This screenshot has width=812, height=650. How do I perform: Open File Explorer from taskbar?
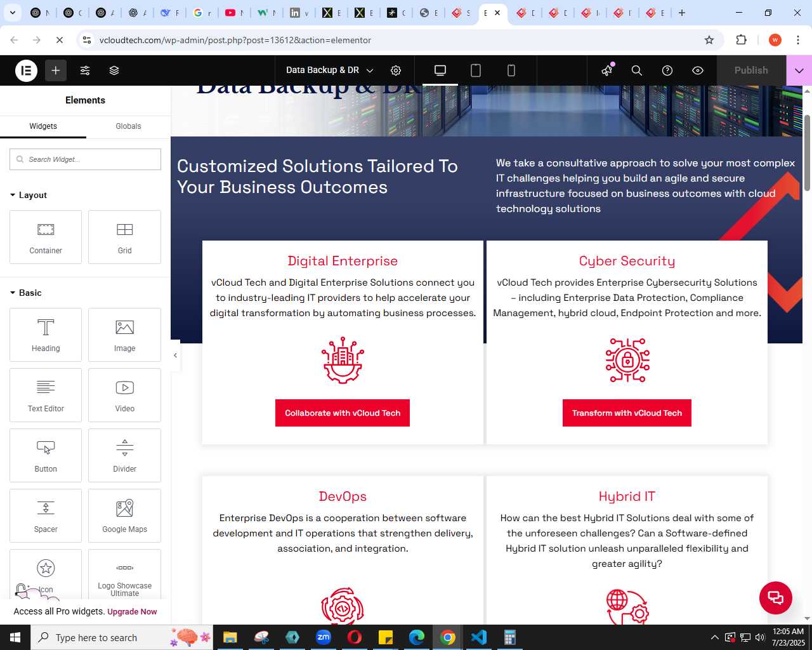click(230, 637)
